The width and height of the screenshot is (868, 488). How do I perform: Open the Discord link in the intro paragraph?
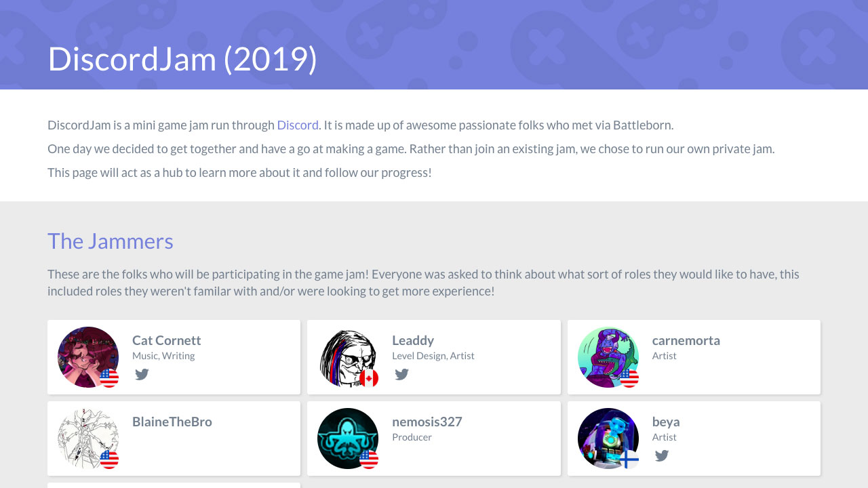(x=298, y=125)
